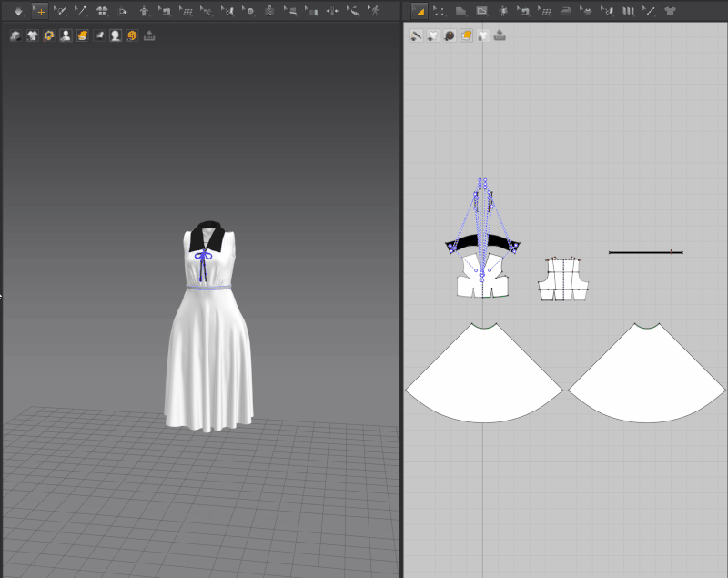The image size is (728, 578).
Task: Select the avatar figure tool in 3D toolbar
Action: click(x=144, y=11)
